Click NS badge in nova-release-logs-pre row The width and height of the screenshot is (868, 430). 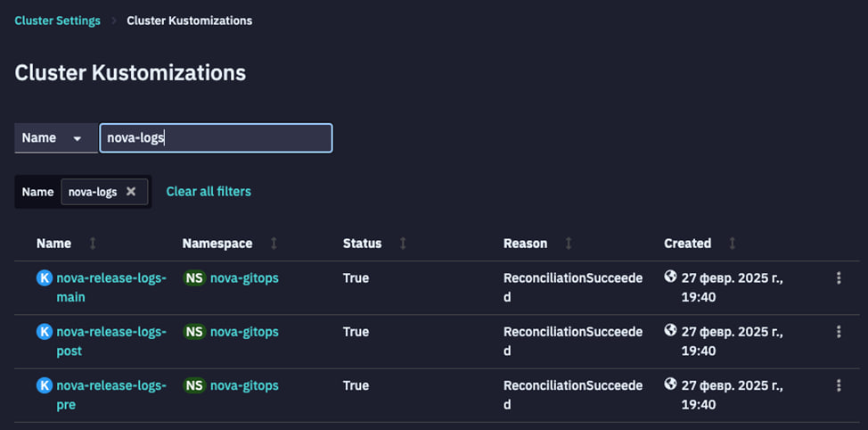194,385
